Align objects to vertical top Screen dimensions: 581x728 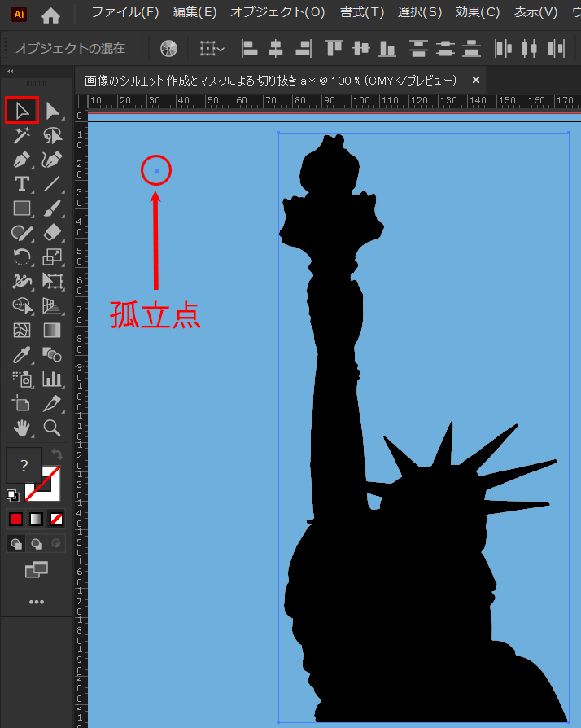[334, 48]
